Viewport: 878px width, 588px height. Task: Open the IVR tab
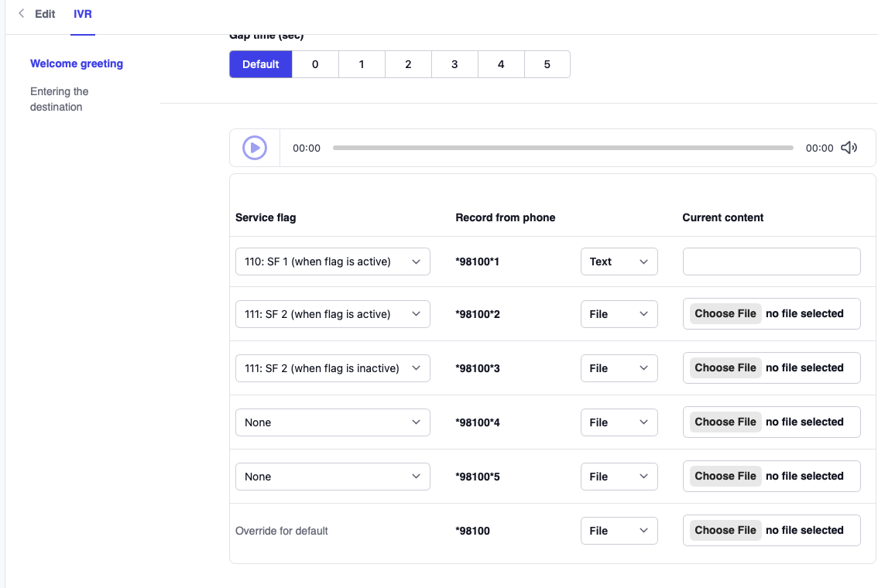pyautogui.click(x=83, y=14)
